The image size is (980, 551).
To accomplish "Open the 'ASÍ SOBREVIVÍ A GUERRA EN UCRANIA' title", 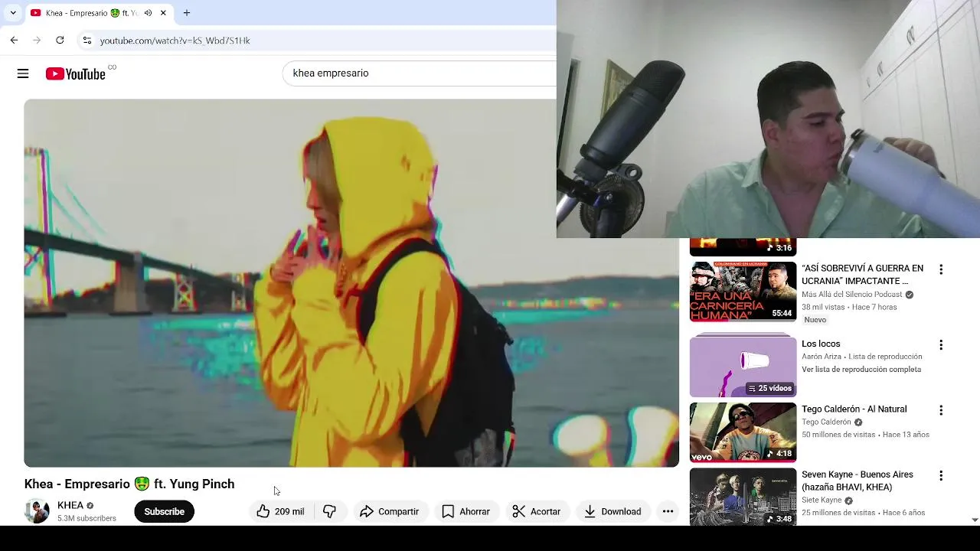I will tap(863, 275).
